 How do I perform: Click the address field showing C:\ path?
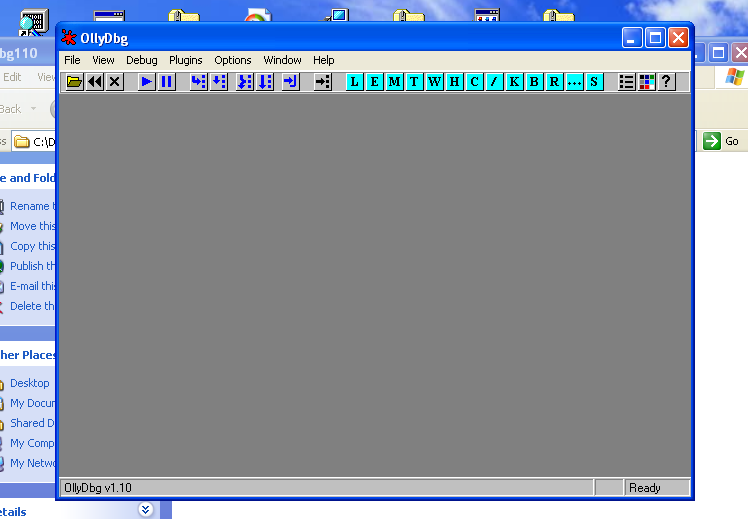[33, 142]
